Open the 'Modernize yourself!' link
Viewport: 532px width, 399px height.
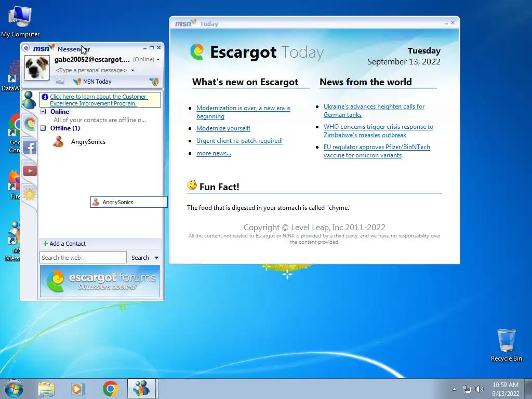click(223, 128)
